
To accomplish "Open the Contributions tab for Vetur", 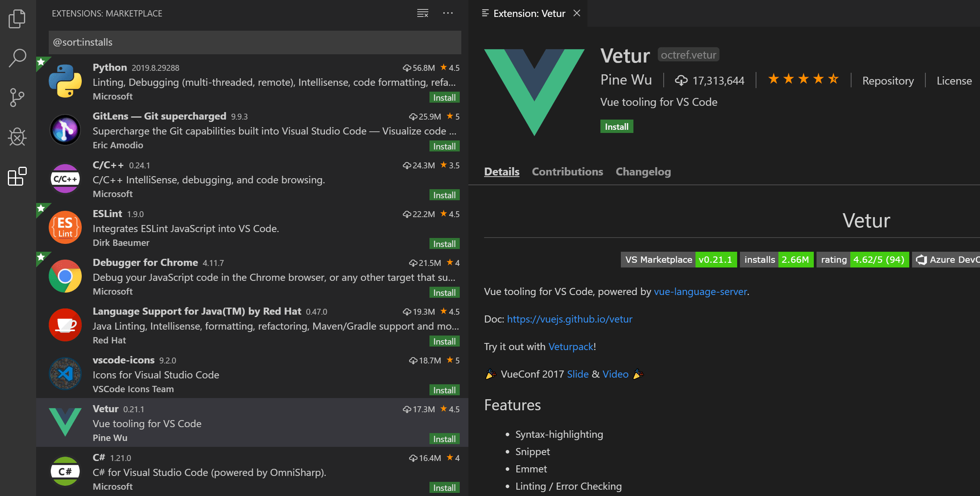I will click(567, 171).
